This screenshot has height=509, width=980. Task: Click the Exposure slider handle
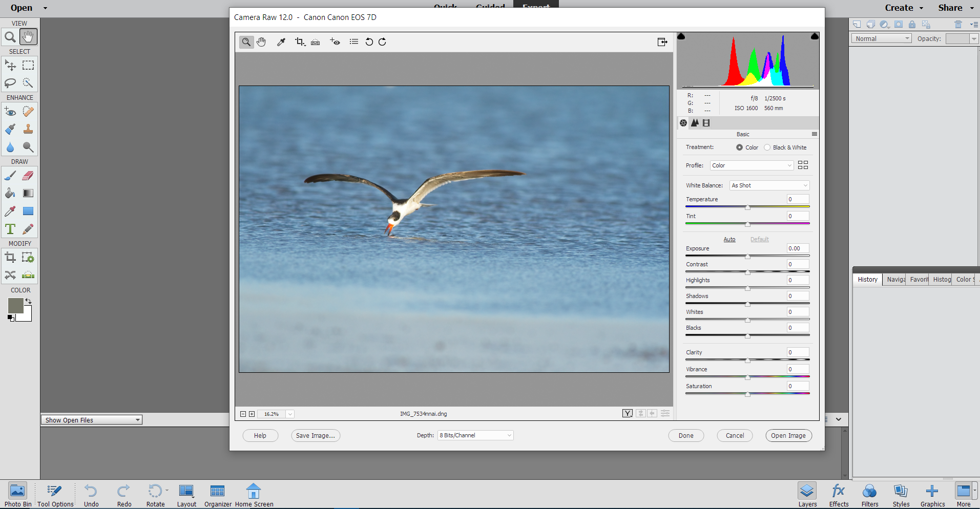(x=747, y=257)
